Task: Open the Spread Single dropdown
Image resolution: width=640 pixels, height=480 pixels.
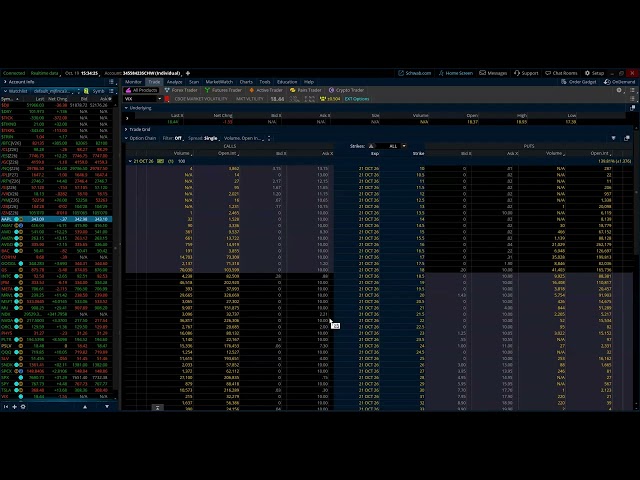Action: point(204,138)
